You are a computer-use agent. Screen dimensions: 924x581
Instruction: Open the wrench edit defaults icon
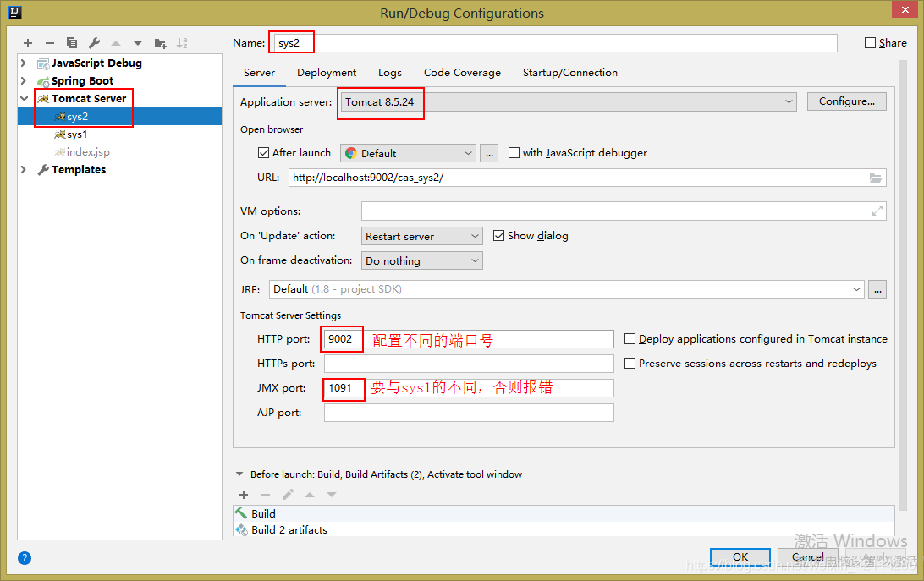point(94,43)
